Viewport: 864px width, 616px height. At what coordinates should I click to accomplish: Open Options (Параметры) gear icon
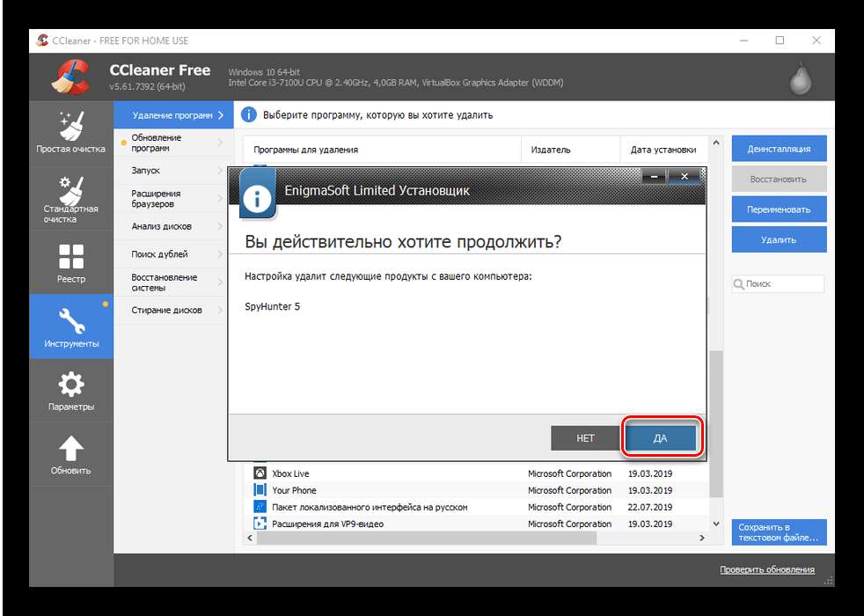(x=71, y=384)
